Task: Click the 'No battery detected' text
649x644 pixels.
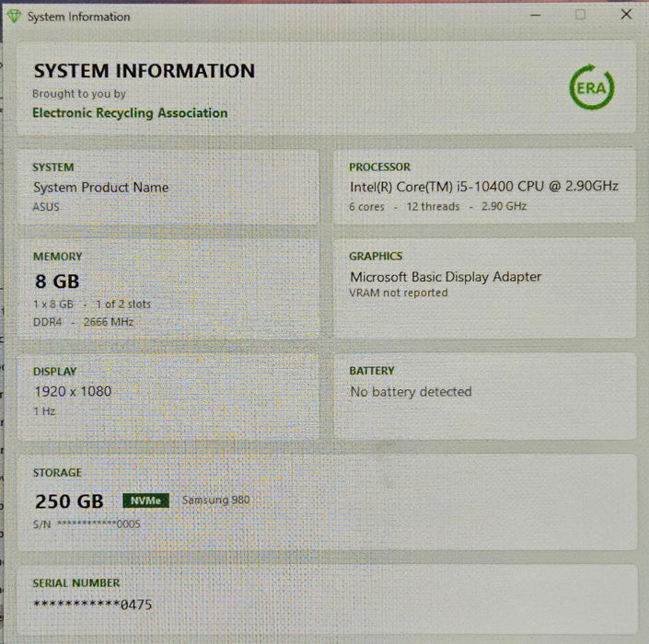Action: click(x=411, y=392)
